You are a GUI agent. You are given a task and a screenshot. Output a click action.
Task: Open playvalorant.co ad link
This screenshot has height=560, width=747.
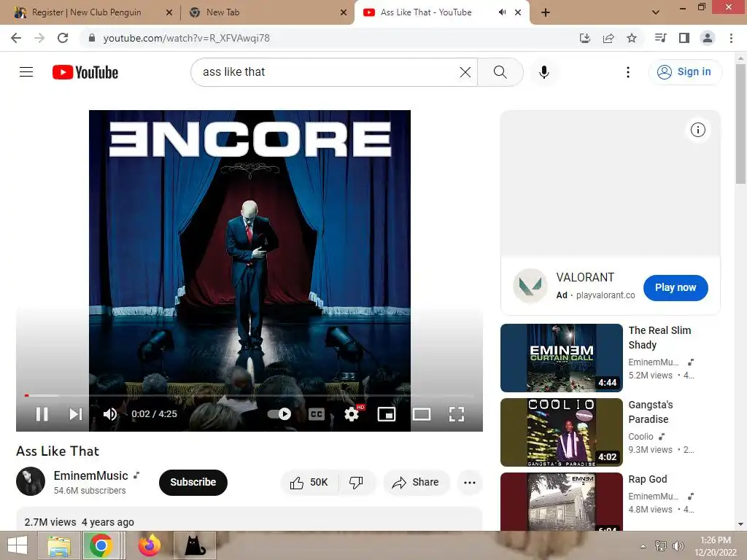pos(605,295)
